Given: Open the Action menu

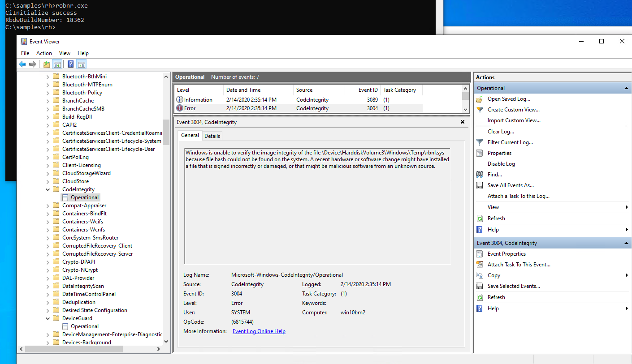Looking at the screenshot, I should 44,53.
